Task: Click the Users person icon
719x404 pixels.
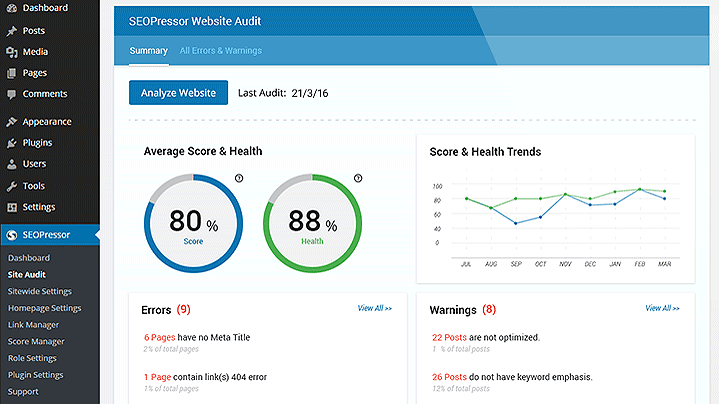Action: [x=11, y=164]
